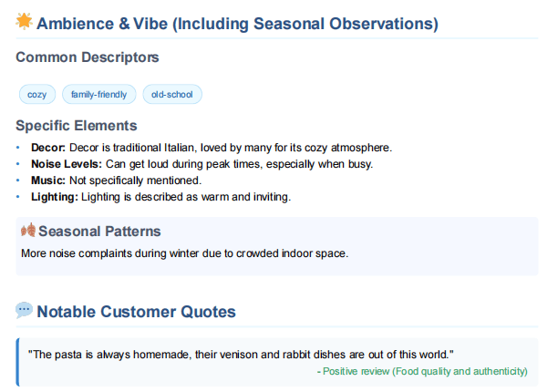Select the family-friendly descriptor tag
The height and width of the screenshot is (392, 558).
[x=99, y=94]
